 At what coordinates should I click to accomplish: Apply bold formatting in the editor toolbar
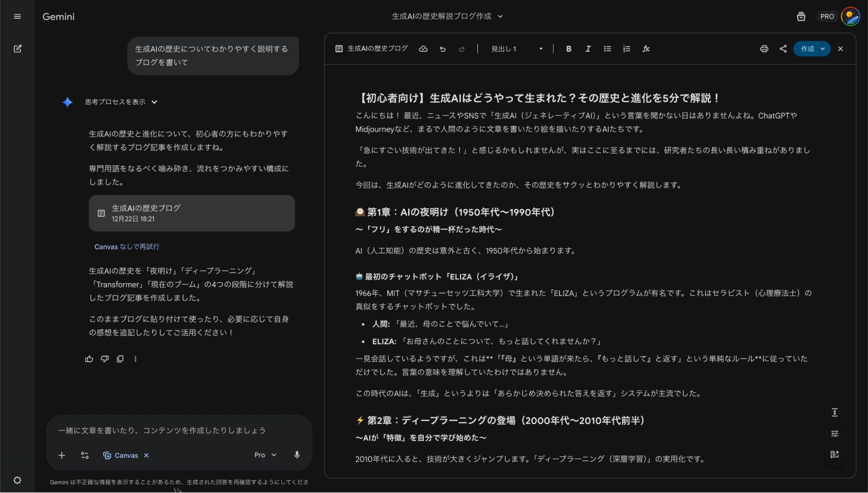(x=568, y=49)
